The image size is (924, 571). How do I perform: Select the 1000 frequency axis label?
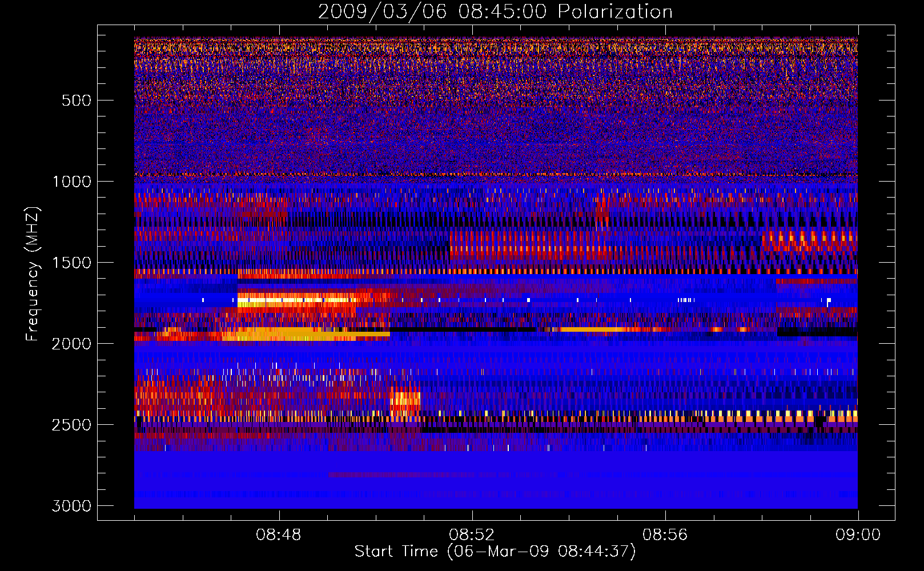tap(72, 182)
